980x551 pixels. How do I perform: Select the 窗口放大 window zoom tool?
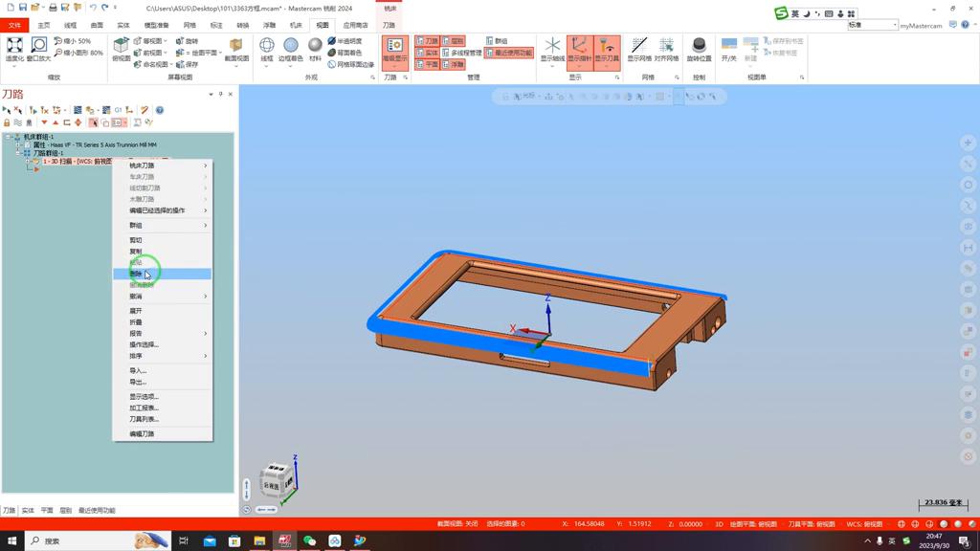click(39, 49)
